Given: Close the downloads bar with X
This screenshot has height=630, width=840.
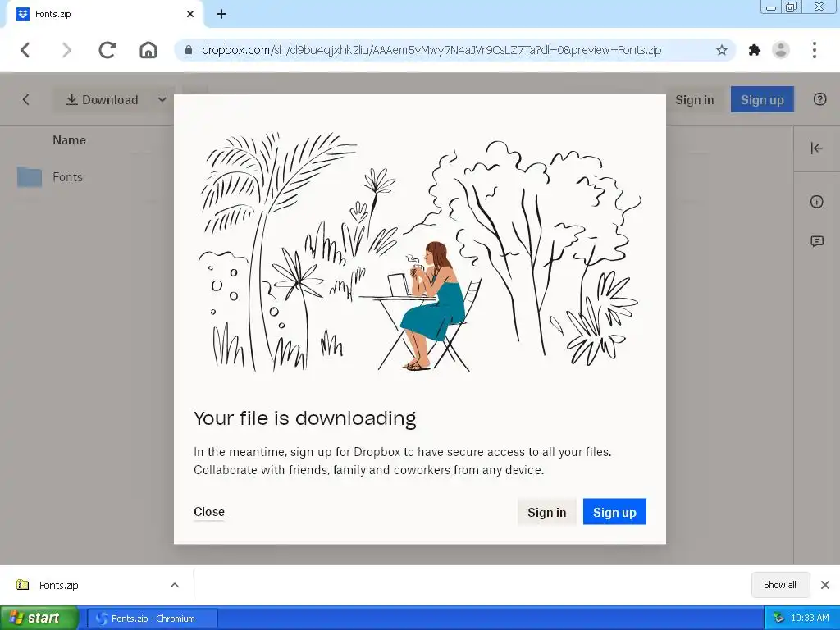Looking at the screenshot, I should (825, 585).
